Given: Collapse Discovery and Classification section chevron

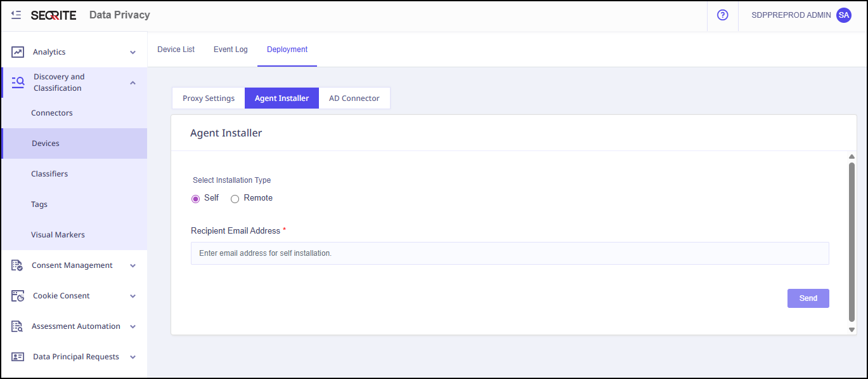Looking at the screenshot, I should (133, 83).
